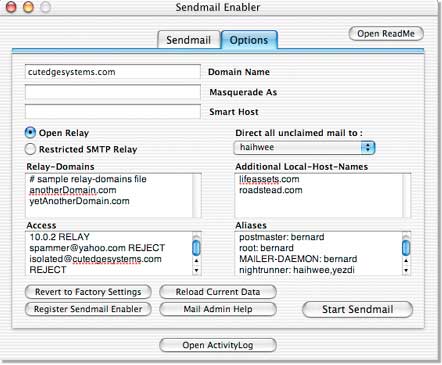The width and height of the screenshot is (442, 365).
Task: Click the Start Sendmail button
Action: [x=358, y=309]
